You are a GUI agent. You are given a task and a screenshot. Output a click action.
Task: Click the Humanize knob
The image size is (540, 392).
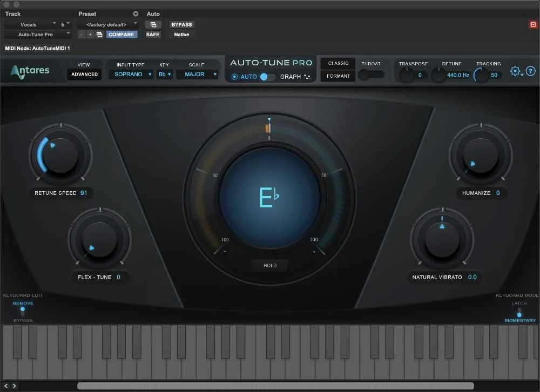coord(481,154)
